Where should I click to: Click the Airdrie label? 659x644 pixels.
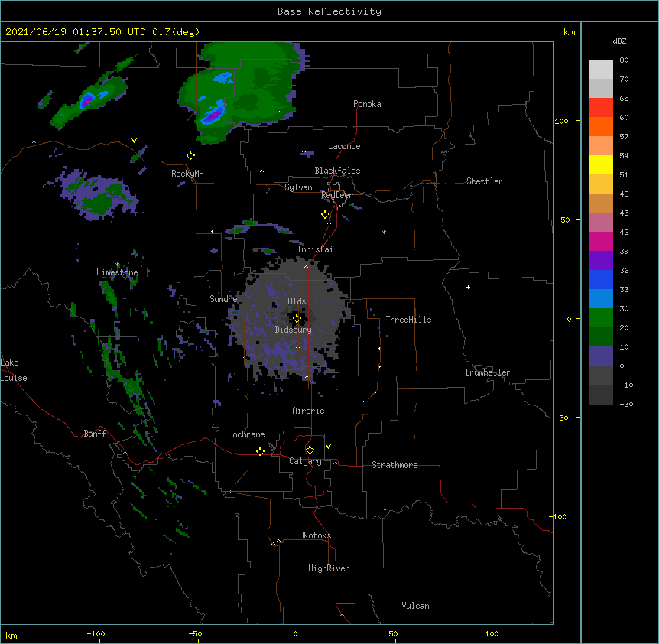click(309, 411)
